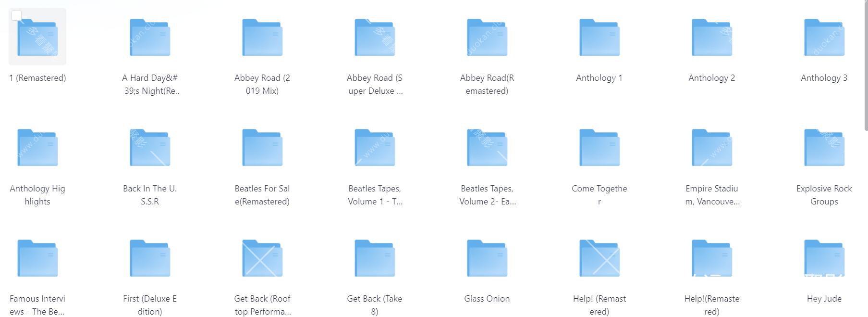
Task: Select the "First (Deluxe Edition)" name label
Action: click(150, 305)
